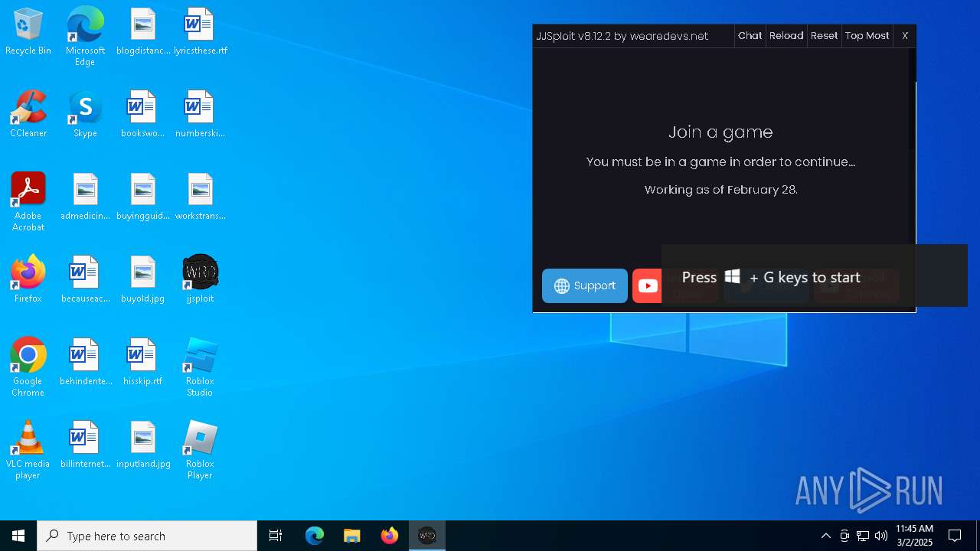Select the blogdistanc... image file icon

coord(142,32)
